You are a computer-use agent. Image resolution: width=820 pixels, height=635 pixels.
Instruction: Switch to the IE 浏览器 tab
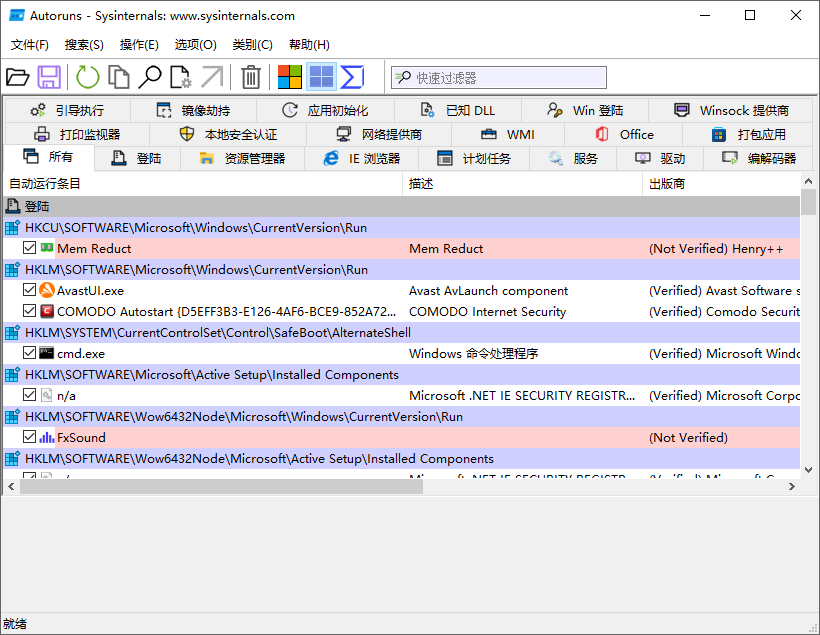[x=362, y=158]
